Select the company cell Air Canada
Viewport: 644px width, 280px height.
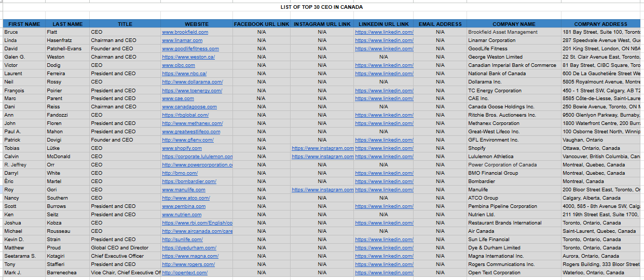pos(514,231)
